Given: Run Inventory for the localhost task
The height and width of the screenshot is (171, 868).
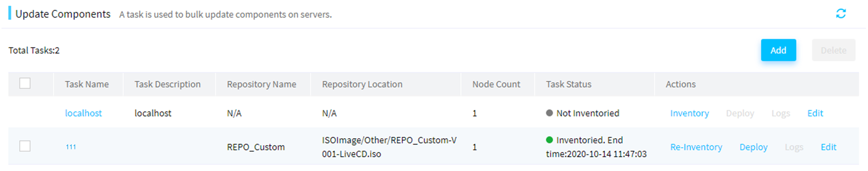Looking at the screenshot, I should pyautogui.click(x=689, y=113).
